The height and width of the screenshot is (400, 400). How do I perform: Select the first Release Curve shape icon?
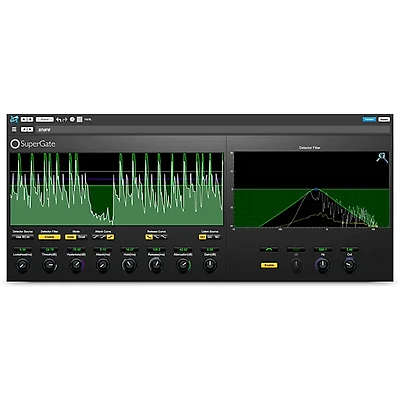coord(149,237)
